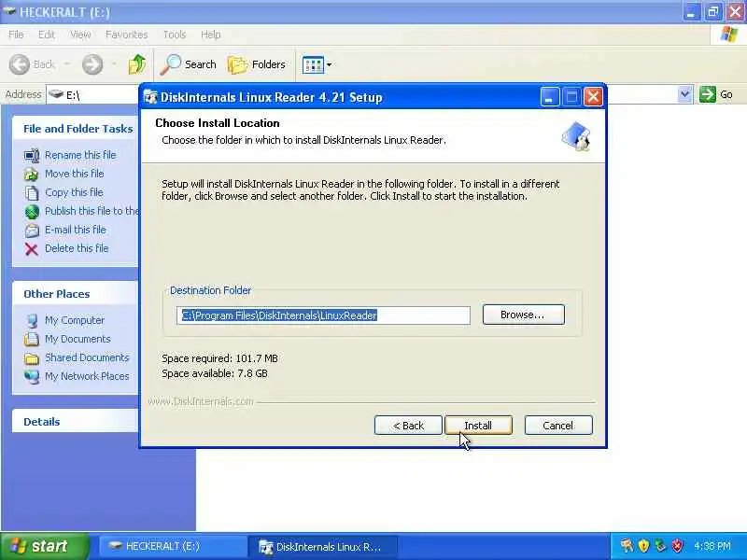Open the Edit menu in Explorer
This screenshot has width=747, height=560.
(x=46, y=35)
